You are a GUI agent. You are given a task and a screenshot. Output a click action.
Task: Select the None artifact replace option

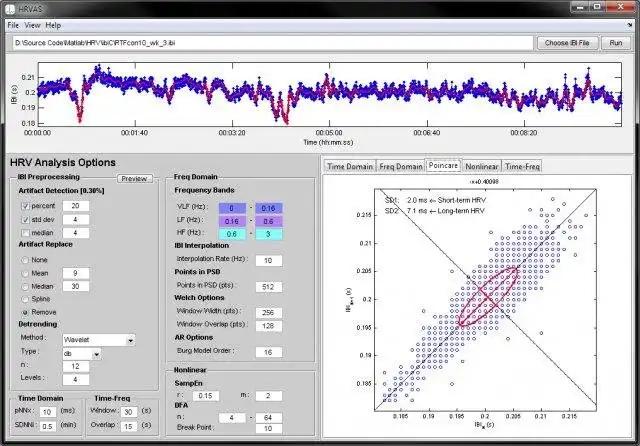point(25,260)
